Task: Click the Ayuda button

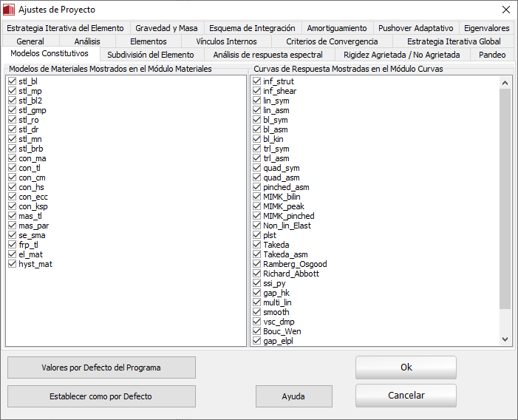Action: click(x=293, y=396)
